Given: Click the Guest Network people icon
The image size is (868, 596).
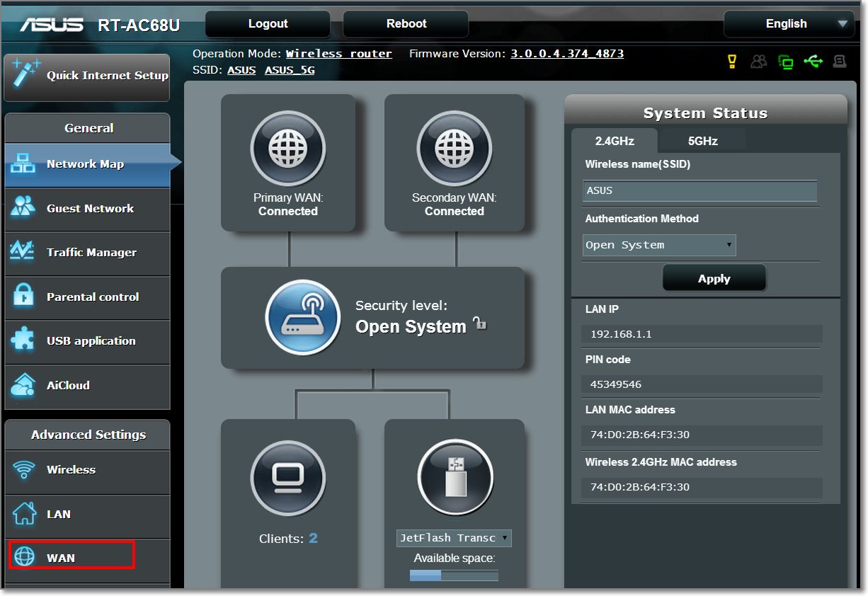Looking at the screenshot, I should point(23,208).
